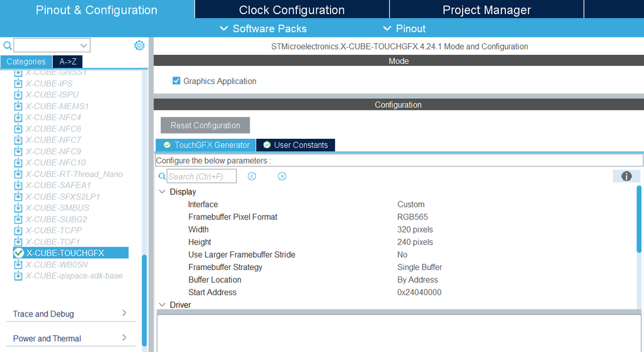Click the download icon beside X-CUBE-NFC9
Viewport: 644px width, 352px height.
click(x=18, y=151)
